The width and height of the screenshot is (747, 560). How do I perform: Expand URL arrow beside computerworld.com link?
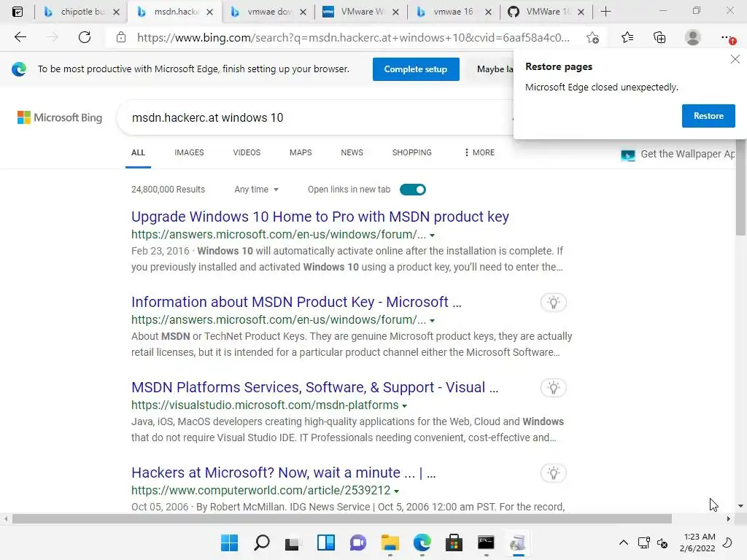(x=396, y=491)
